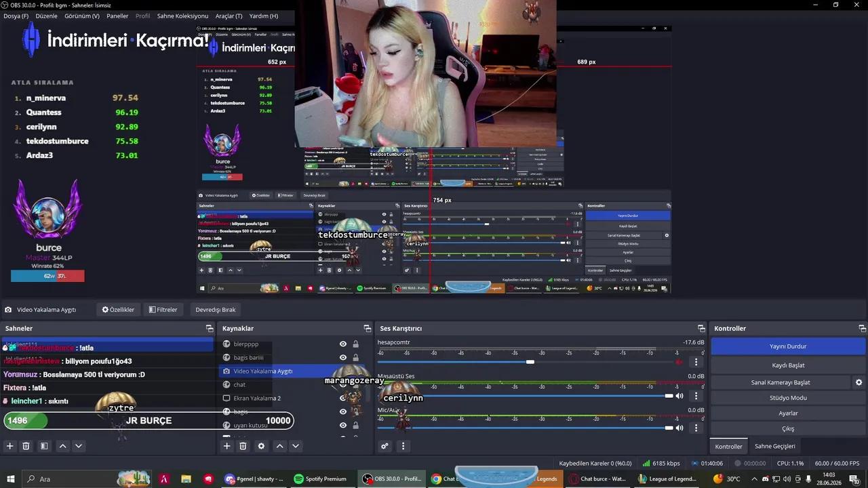
Task: Switch to the Kontroller tab
Action: pos(729,446)
